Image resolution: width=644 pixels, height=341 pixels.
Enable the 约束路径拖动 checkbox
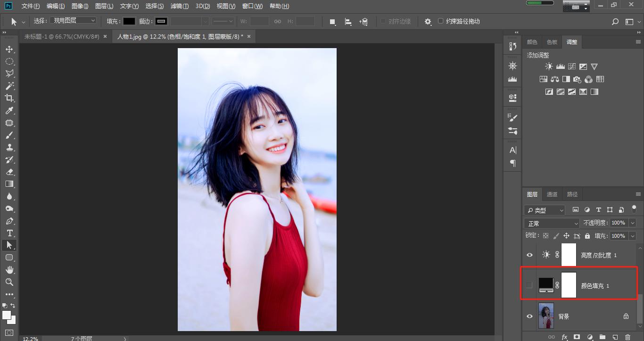click(x=440, y=21)
